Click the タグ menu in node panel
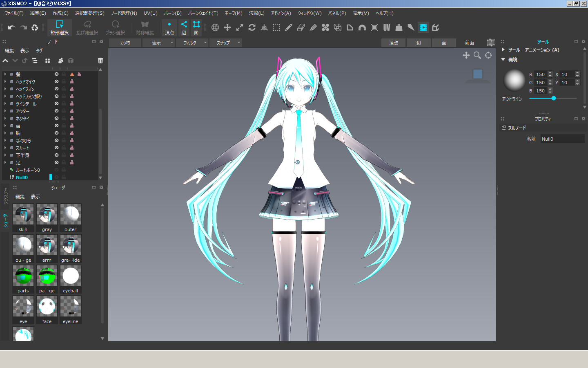Screen dimensions: 588x368 click(39, 51)
